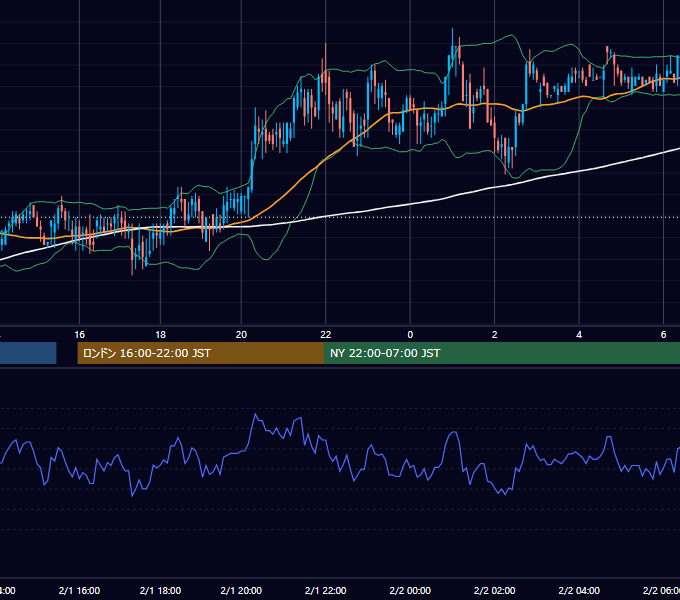Click the 2/2 02:00 date label
The height and width of the screenshot is (600, 680).
pos(494,590)
